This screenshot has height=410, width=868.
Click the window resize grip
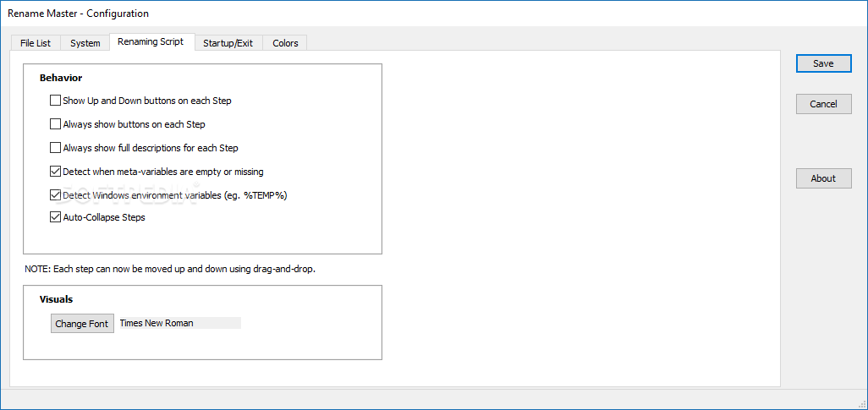click(x=860, y=403)
